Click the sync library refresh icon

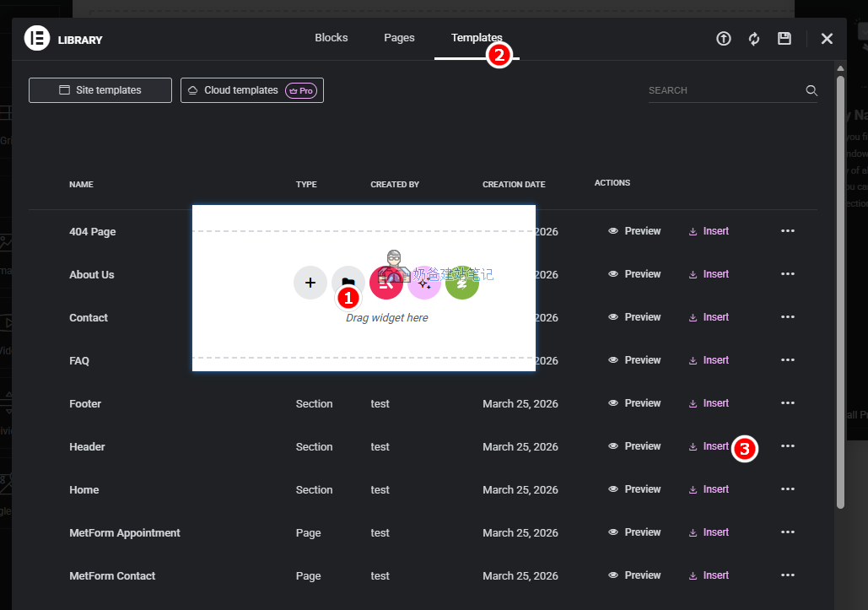point(754,39)
